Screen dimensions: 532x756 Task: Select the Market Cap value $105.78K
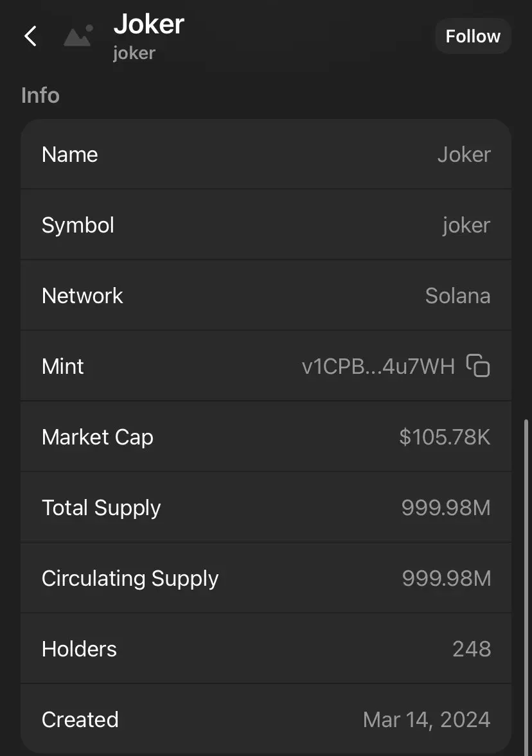coord(445,437)
